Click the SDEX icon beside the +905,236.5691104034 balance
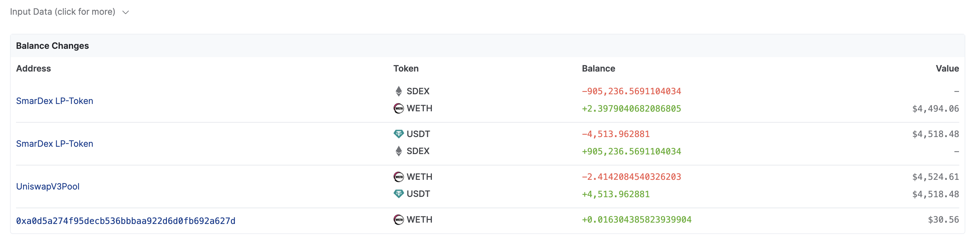Screen dimensions: 980x242 tap(398, 151)
